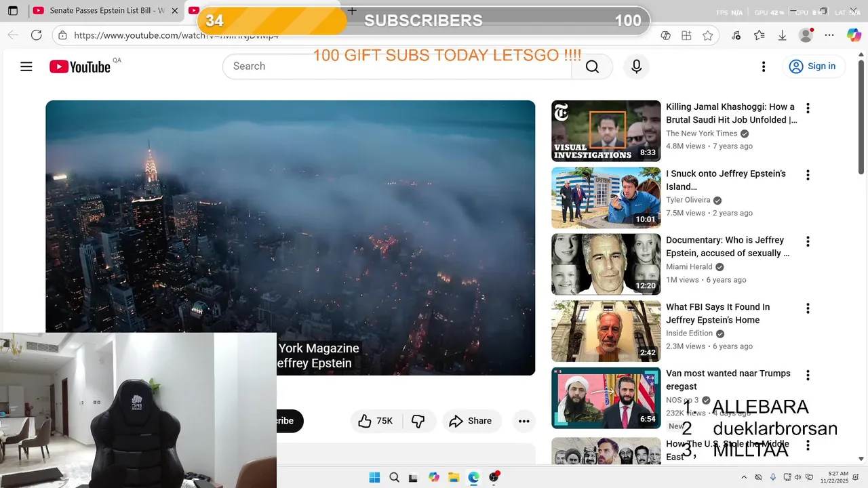
Task: Click the search magnifier button
Action: (592, 66)
